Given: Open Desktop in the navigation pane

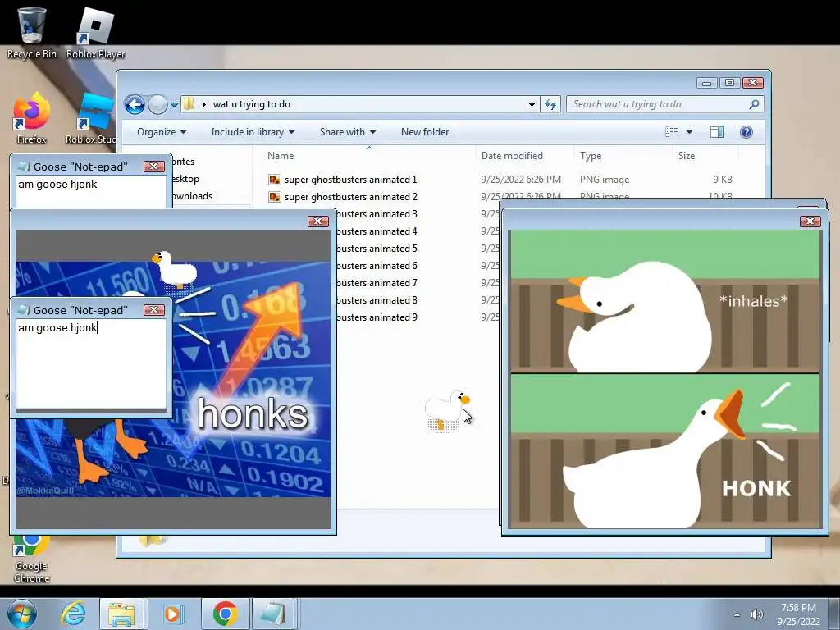Looking at the screenshot, I should (186, 179).
